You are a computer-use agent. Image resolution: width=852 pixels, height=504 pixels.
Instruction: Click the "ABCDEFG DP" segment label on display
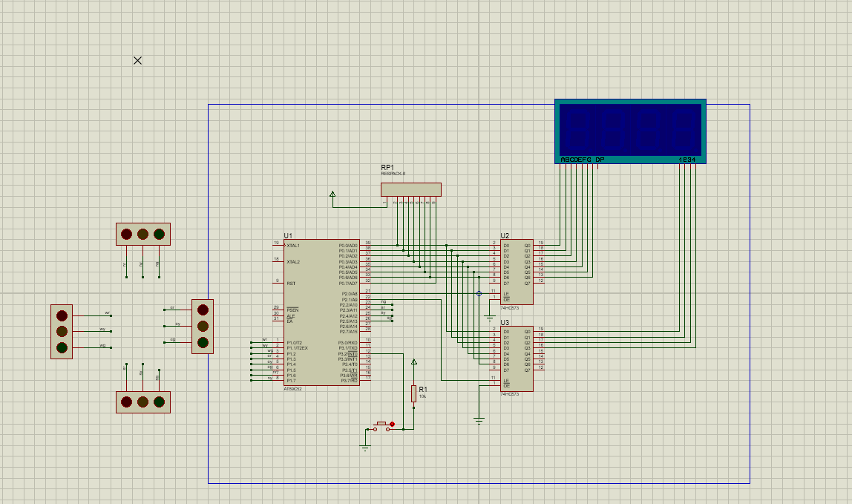[x=582, y=160]
